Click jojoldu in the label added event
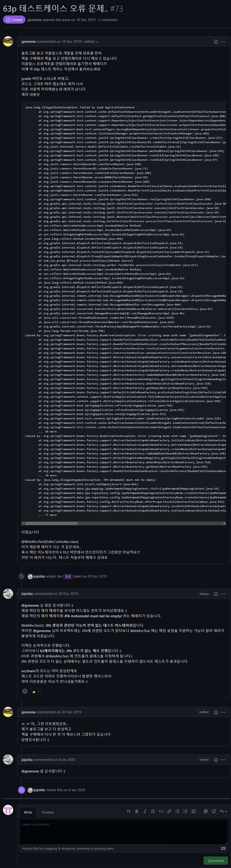The height and width of the screenshot is (868, 231). click(39, 577)
